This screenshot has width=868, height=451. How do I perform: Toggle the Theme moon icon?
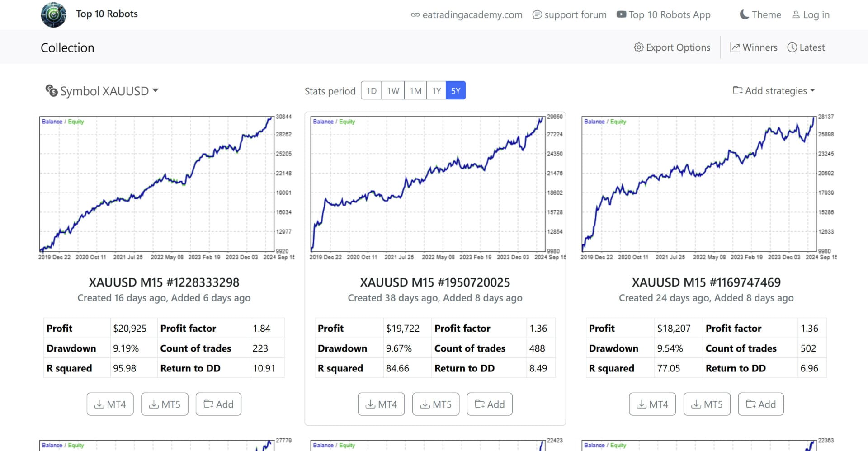(744, 14)
